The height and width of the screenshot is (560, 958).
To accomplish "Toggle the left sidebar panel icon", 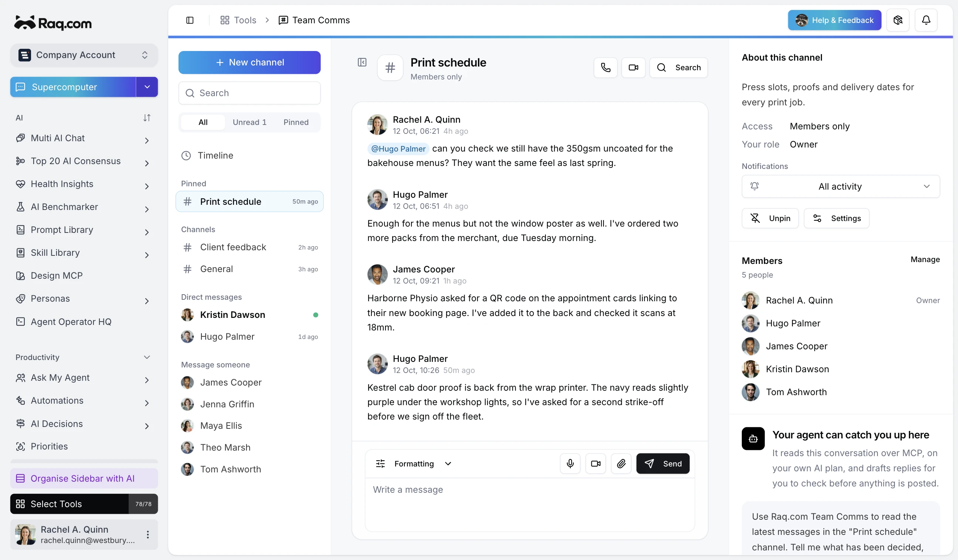I will pyautogui.click(x=190, y=20).
